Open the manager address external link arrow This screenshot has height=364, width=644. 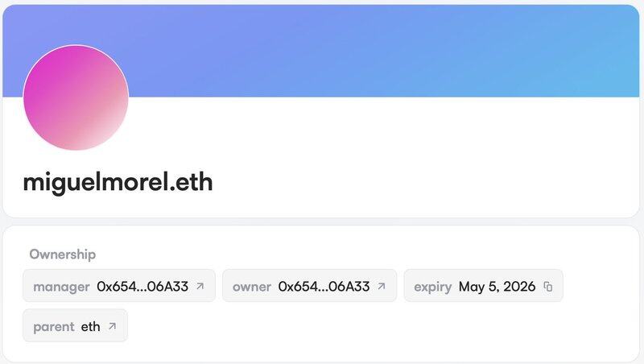click(x=200, y=286)
